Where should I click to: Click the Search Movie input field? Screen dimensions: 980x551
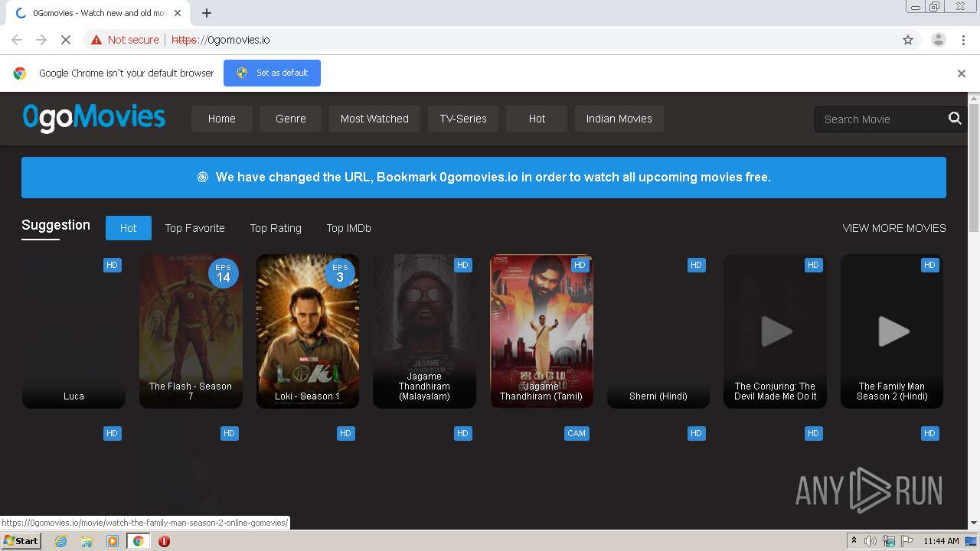tap(880, 119)
